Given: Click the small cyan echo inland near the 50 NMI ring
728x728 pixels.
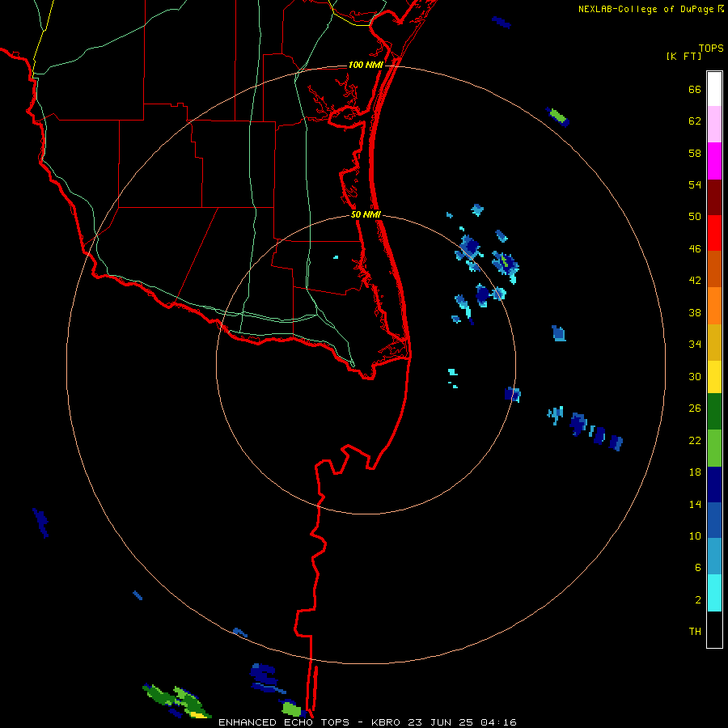Looking at the screenshot, I should point(336,256).
